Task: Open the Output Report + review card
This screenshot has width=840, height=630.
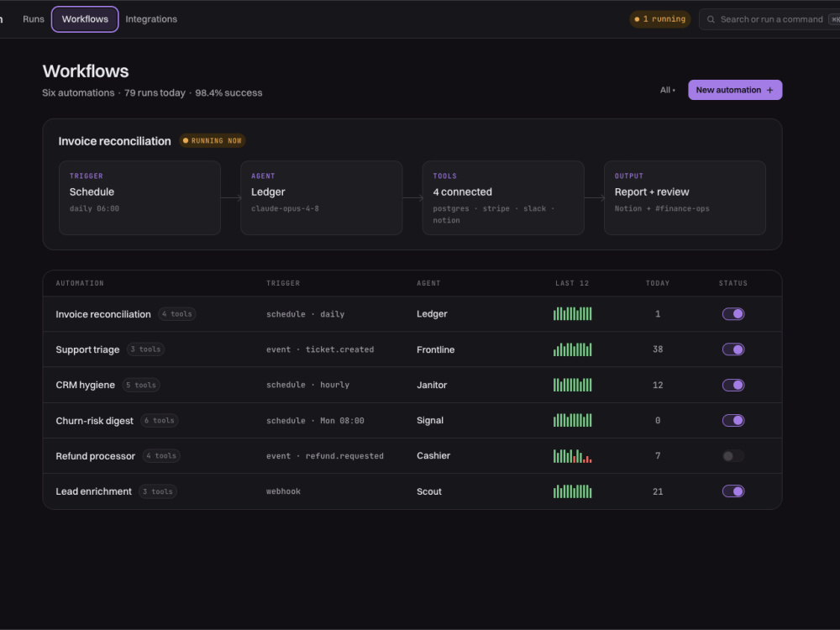Action: pyautogui.click(x=685, y=197)
